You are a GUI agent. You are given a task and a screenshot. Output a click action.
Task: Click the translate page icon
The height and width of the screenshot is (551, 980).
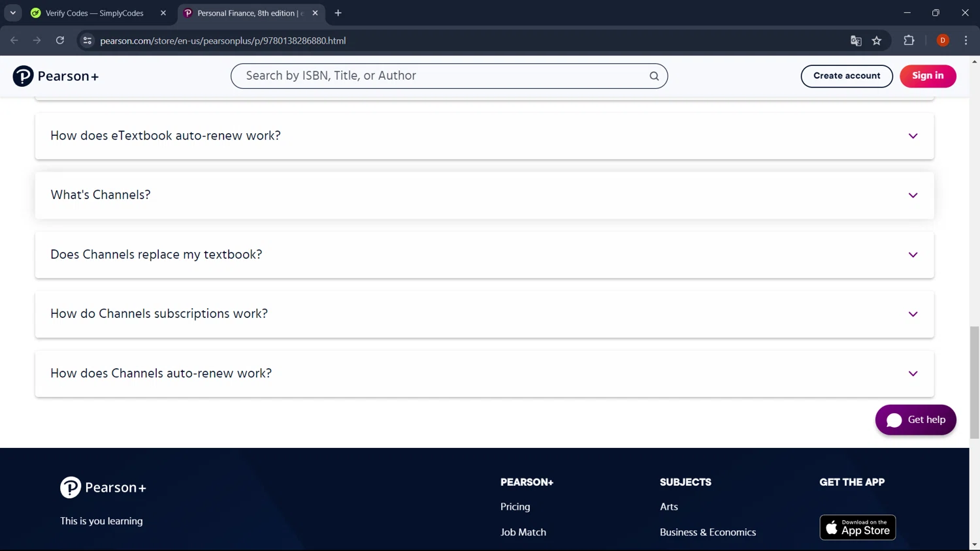coord(856,40)
